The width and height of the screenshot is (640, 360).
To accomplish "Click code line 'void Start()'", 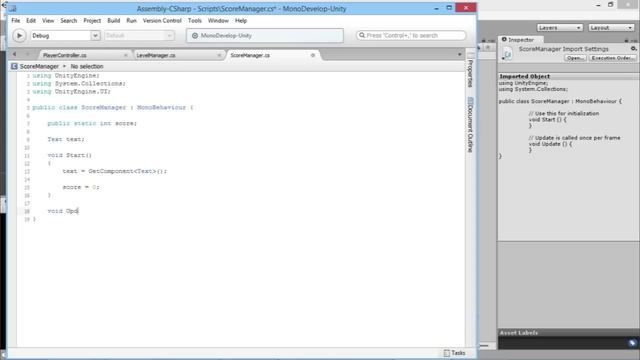I will [x=69, y=155].
